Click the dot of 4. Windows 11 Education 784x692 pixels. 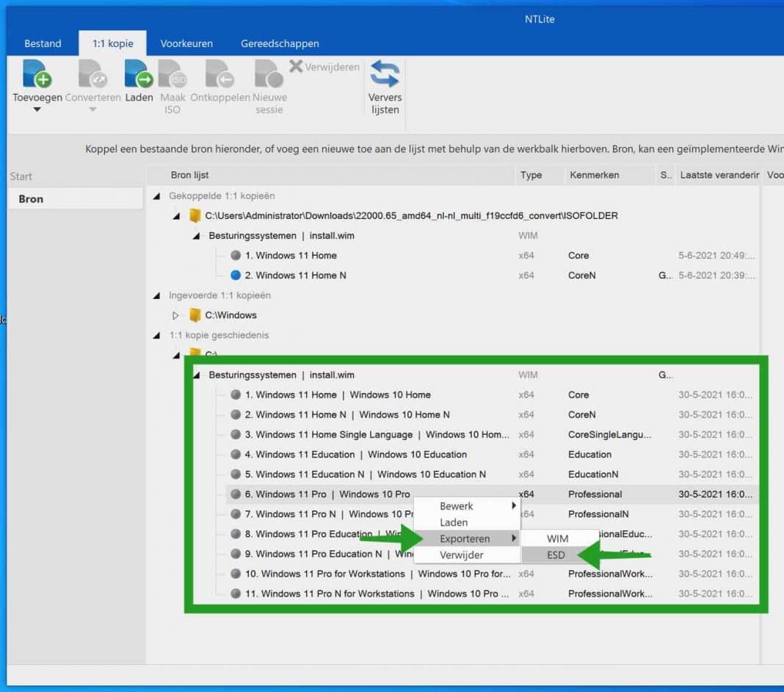coord(236,454)
